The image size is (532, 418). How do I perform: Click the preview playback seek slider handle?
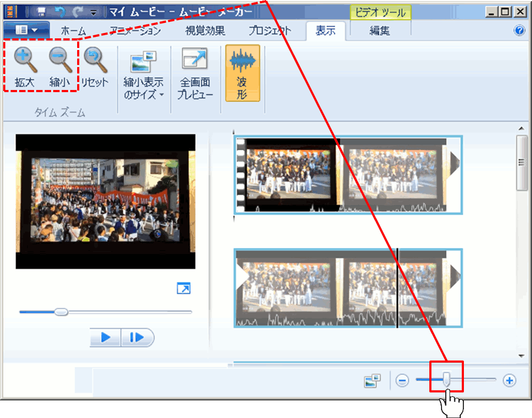[61, 312]
